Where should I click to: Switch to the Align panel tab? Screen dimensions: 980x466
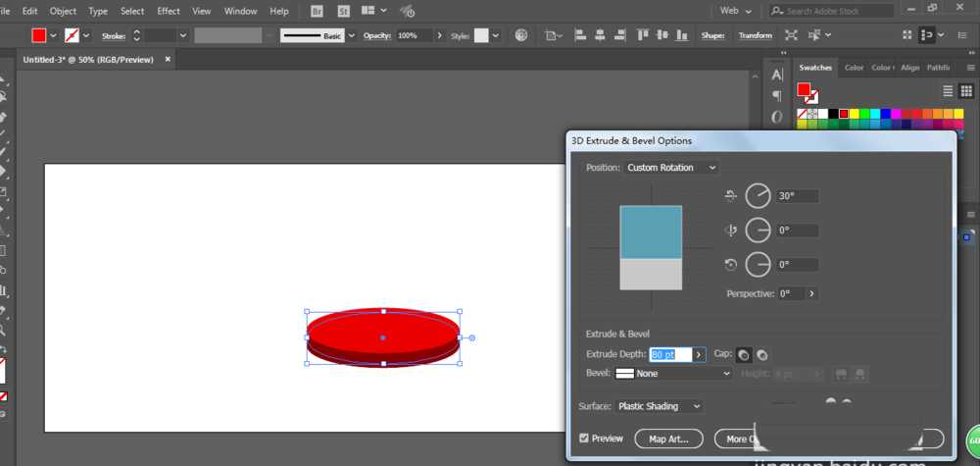click(x=910, y=68)
